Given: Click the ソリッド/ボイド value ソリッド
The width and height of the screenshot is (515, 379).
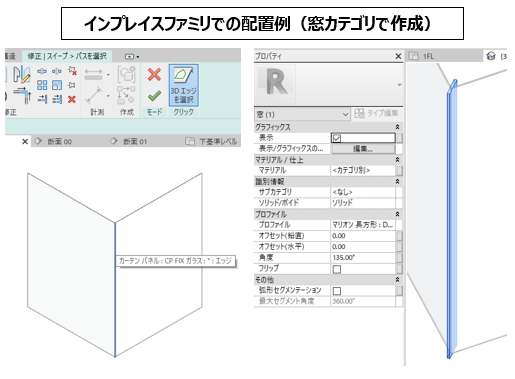Looking at the screenshot, I should point(363,203).
